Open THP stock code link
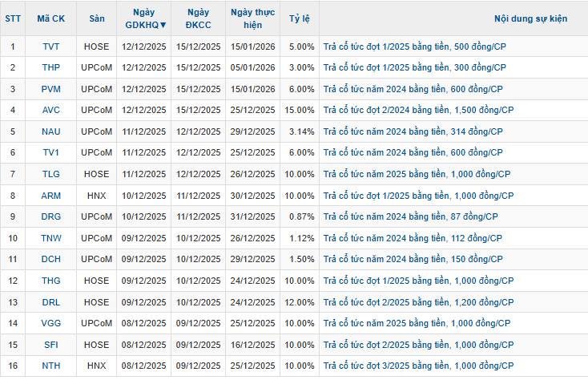The image size is (588, 380). pos(51,67)
